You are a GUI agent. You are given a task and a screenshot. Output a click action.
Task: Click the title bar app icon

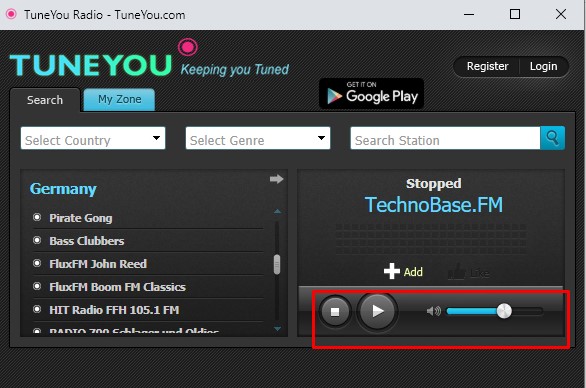pos(11,14)
